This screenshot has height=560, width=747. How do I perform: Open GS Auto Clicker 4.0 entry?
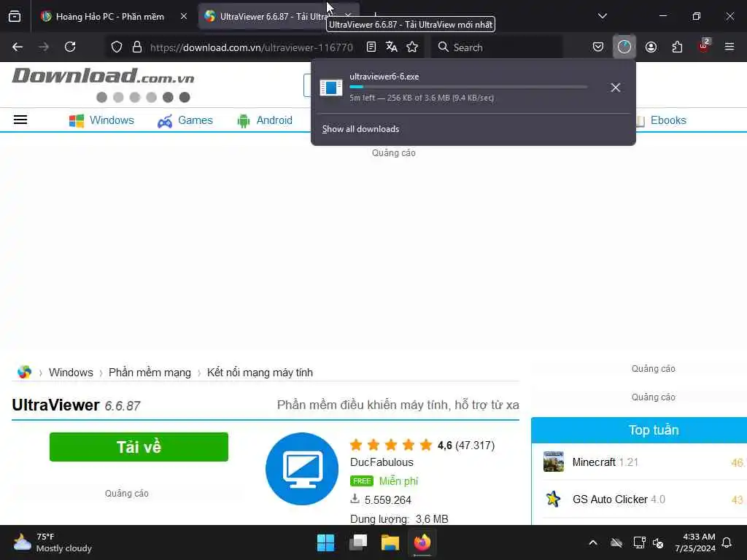619,499
